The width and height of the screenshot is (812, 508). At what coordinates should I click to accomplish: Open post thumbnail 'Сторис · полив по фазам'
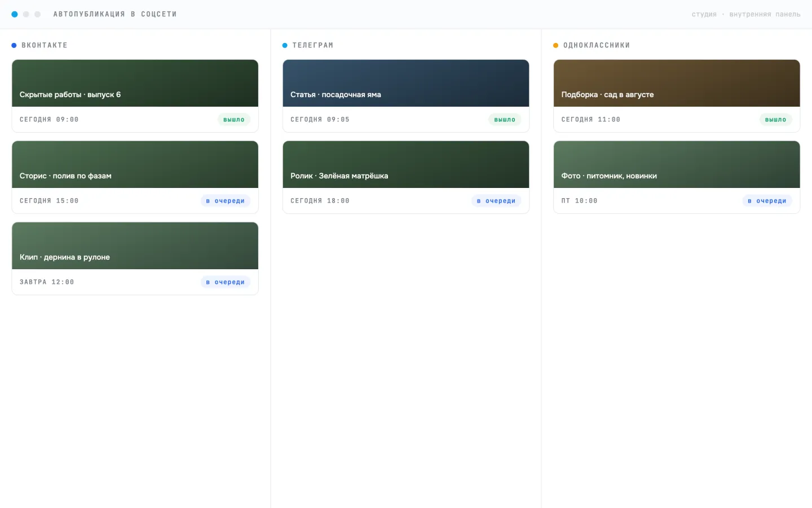135,164
